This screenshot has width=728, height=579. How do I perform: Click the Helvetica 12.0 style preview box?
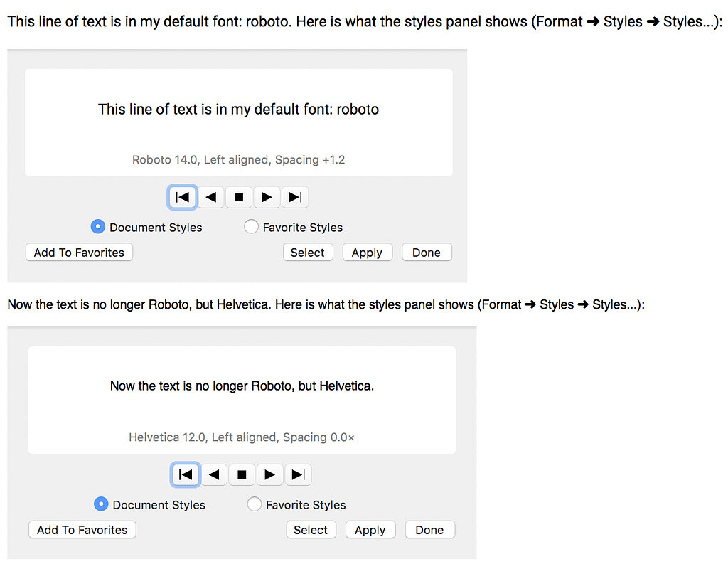click(242, 400)
